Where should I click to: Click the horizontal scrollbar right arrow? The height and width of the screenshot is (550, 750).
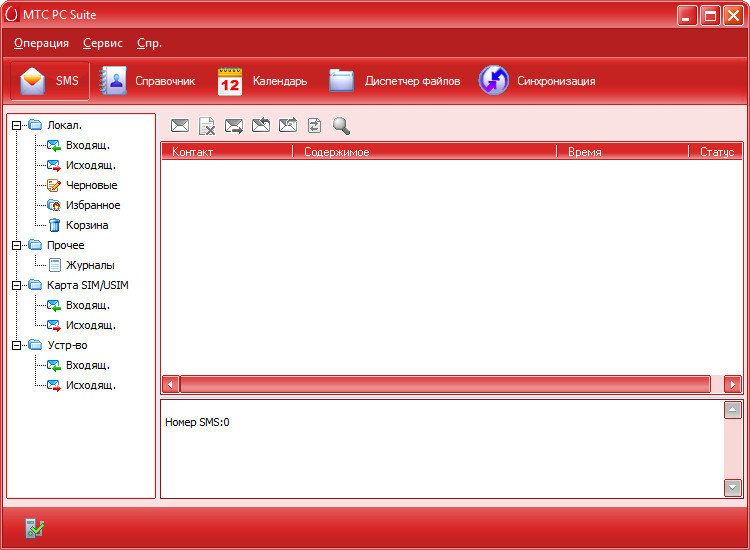pos(733,385)
